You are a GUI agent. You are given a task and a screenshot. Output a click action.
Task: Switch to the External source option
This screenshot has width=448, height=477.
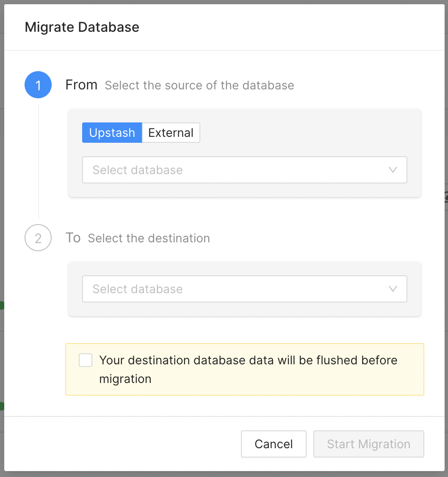click(171, 133)
